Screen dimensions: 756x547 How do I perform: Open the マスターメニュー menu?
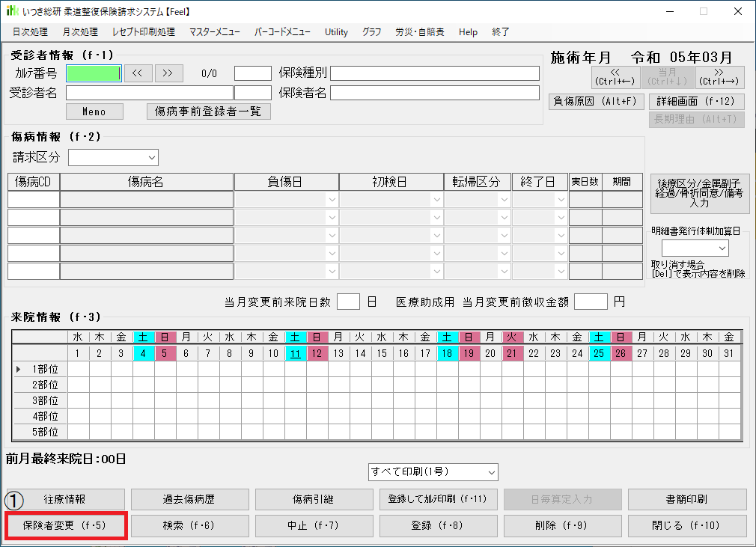214,32
